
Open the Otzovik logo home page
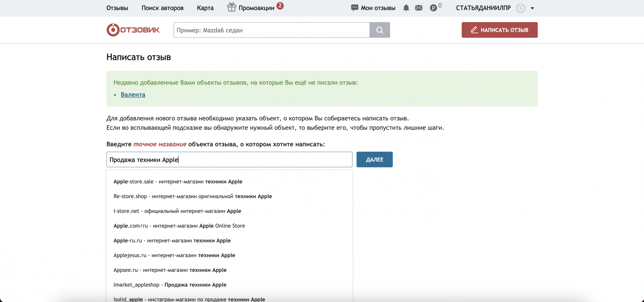coord(133,30)
